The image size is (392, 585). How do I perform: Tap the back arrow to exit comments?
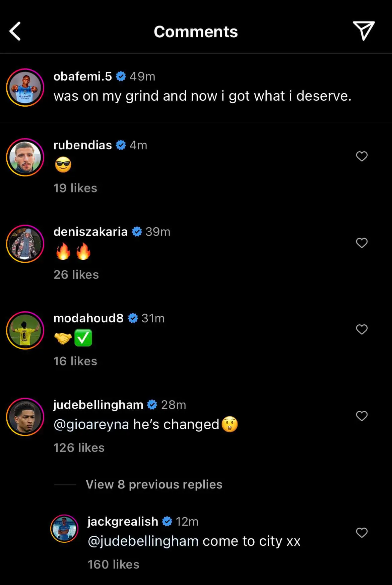click(x=15, y=31)
